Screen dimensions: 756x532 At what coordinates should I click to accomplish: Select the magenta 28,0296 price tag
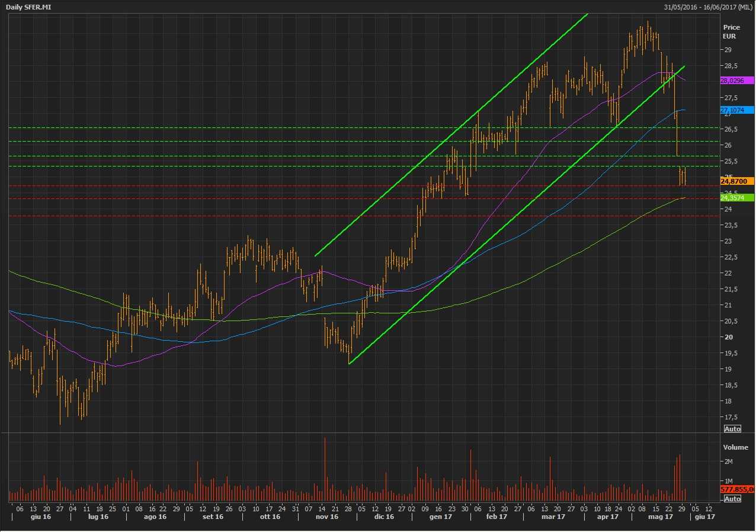(736, 81)
